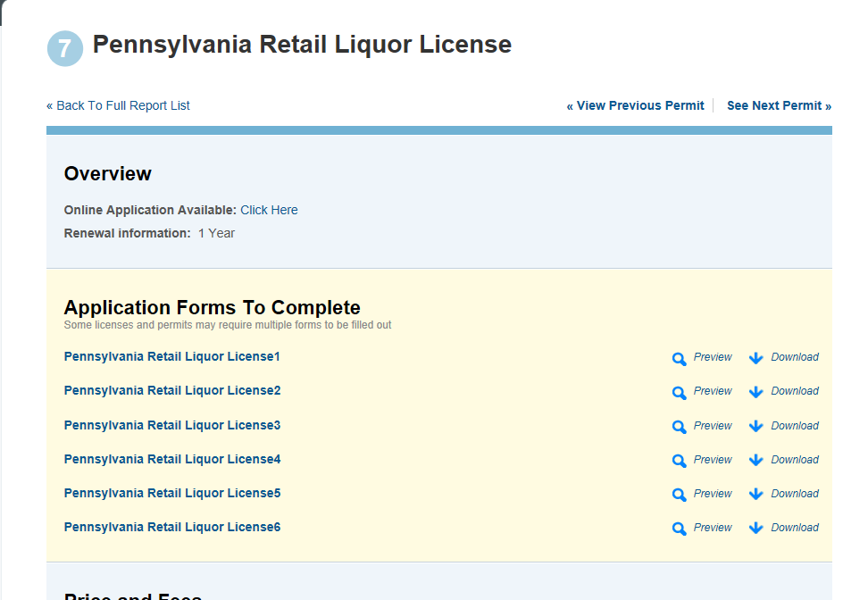Go back to full report list
This screenshot has width=868, height=600.
[118, 105]
